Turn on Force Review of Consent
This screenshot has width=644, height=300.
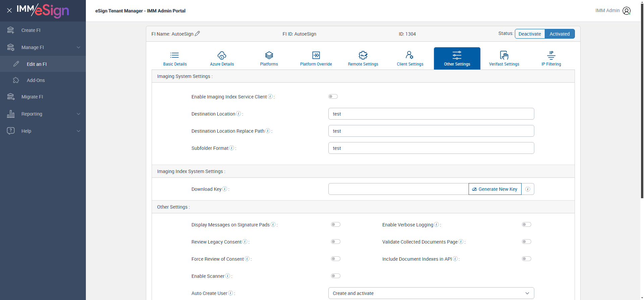click(335, 259)
